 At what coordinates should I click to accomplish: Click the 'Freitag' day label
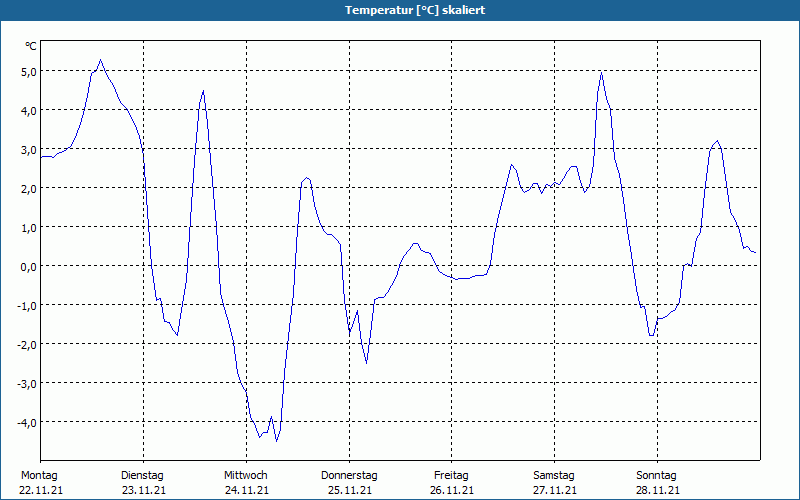pyautogui.click(x=451, y=476)
